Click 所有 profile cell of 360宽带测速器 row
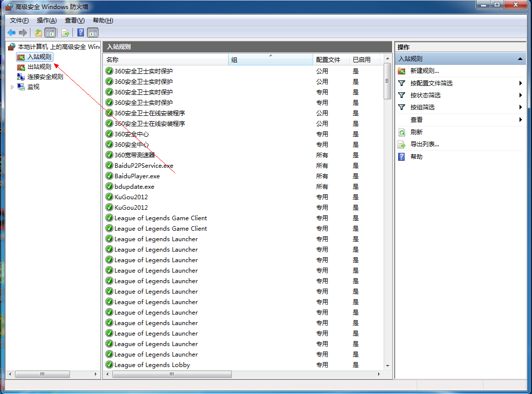532x394 pixels. [322, 155]
